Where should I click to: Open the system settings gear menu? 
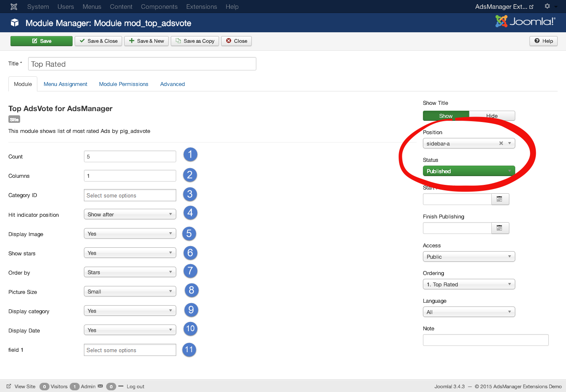(x=548, y=6)
